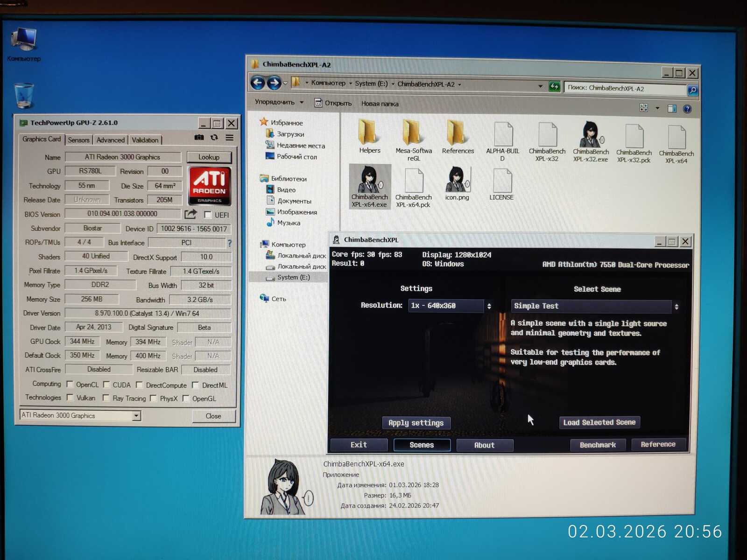
Task: Switch to the Advanced tab
Action: [x=111, y=140]
